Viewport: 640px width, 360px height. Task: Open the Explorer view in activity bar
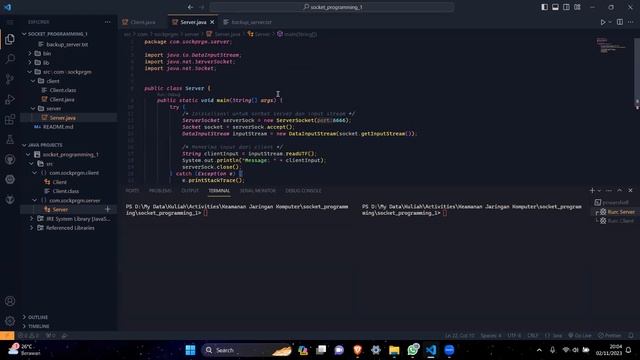[x=10, y=39]
